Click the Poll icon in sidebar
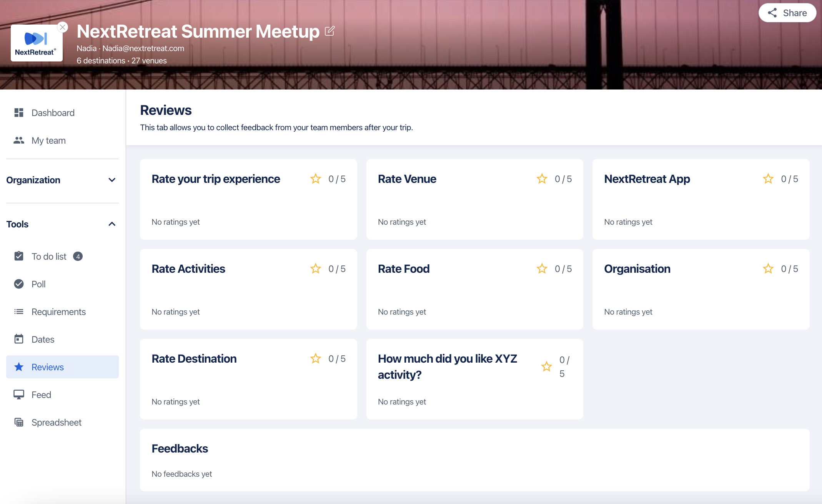 19,284
